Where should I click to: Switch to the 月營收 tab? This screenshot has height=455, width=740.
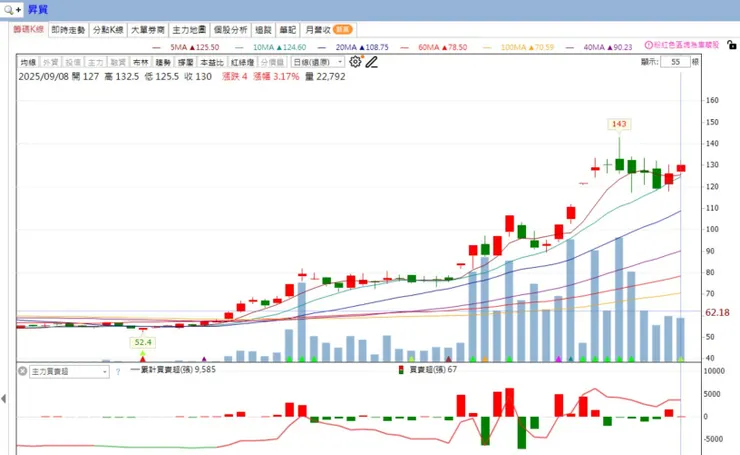328,30
